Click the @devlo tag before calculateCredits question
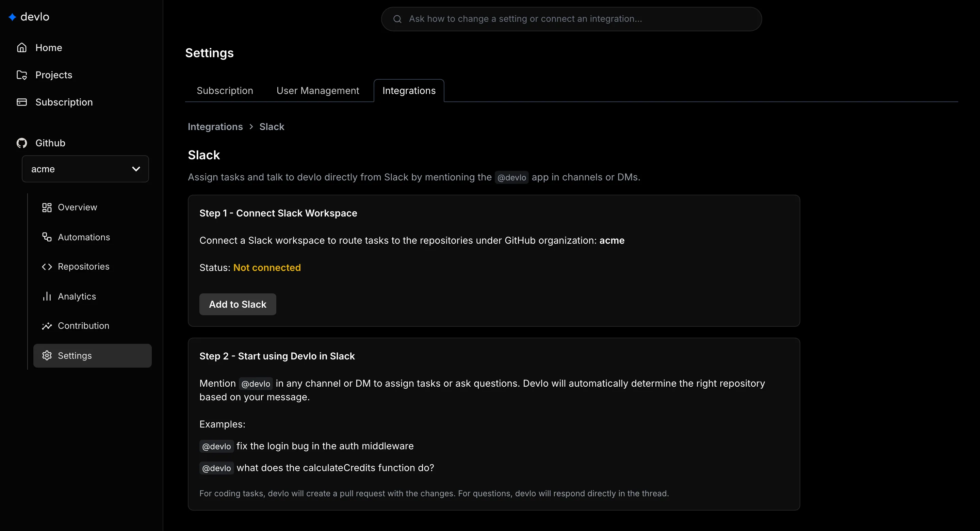 (x=216, y=468)
